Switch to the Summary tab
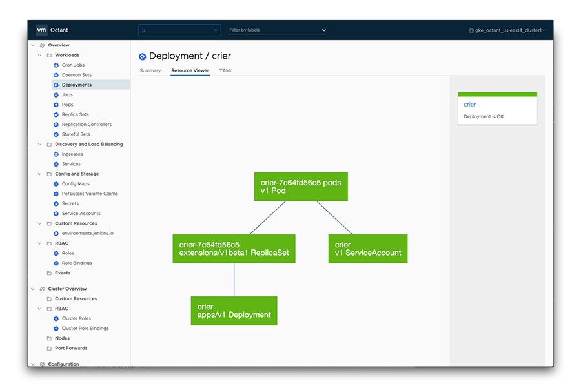The width and height of the screenshot is (581, 392). (150, 70)
